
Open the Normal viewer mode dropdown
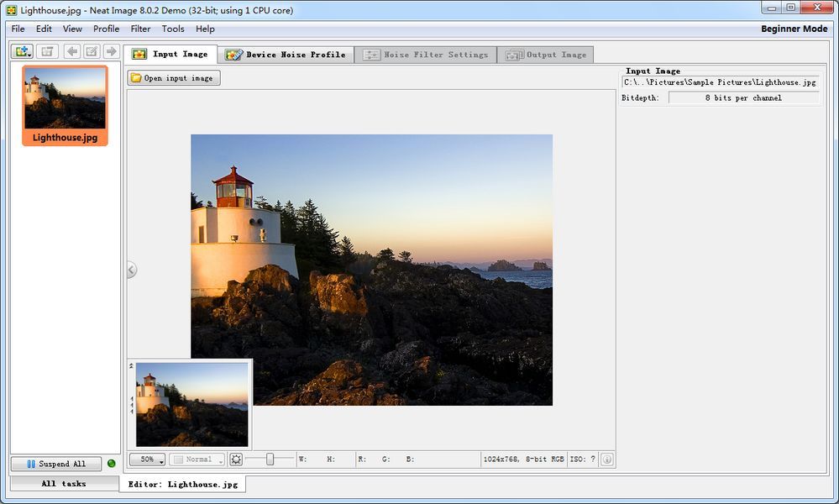point(197,459)
